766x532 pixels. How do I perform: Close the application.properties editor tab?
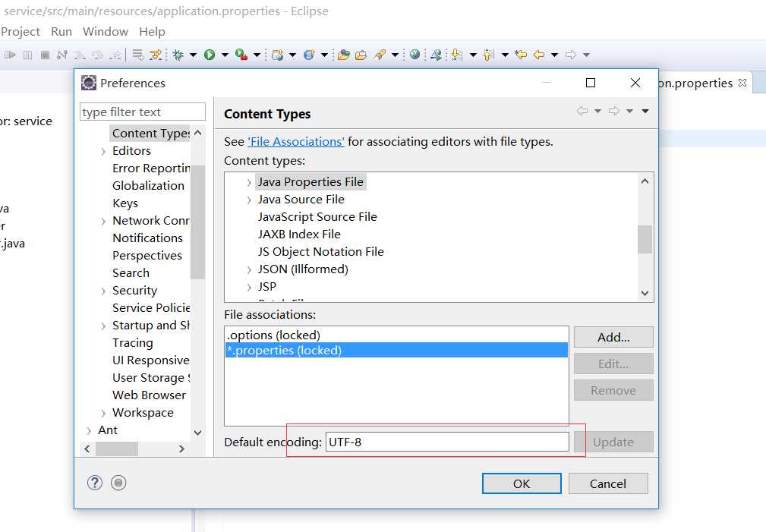tap(742, 83)
